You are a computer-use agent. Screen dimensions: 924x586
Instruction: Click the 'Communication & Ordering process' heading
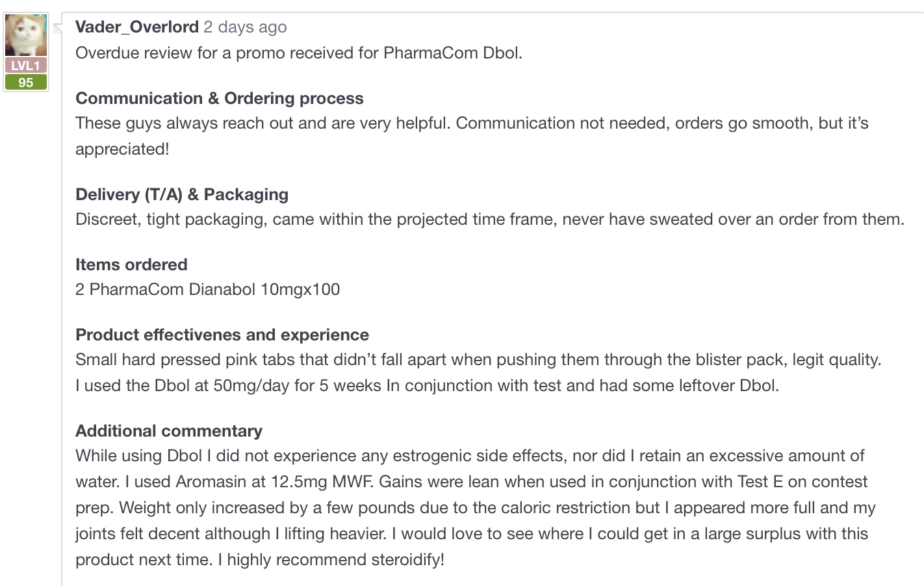coord(220,98)
